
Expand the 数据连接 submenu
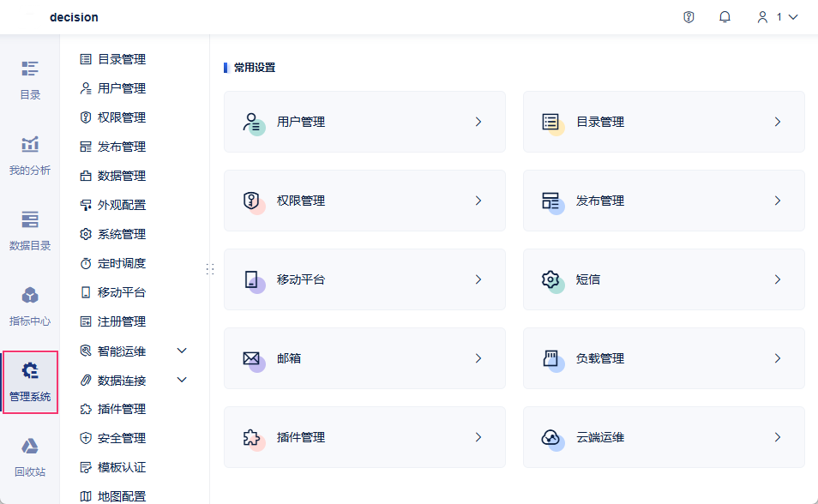click(181, 380)
